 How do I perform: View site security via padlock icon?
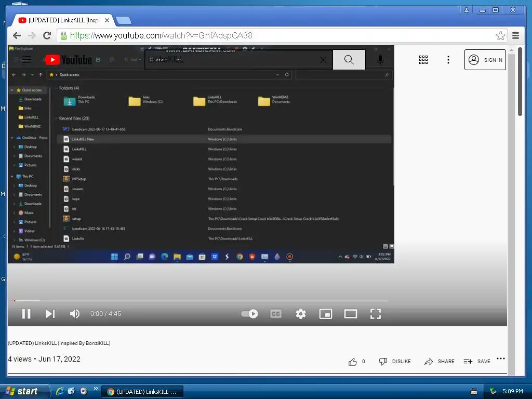[x=63, y=36]
